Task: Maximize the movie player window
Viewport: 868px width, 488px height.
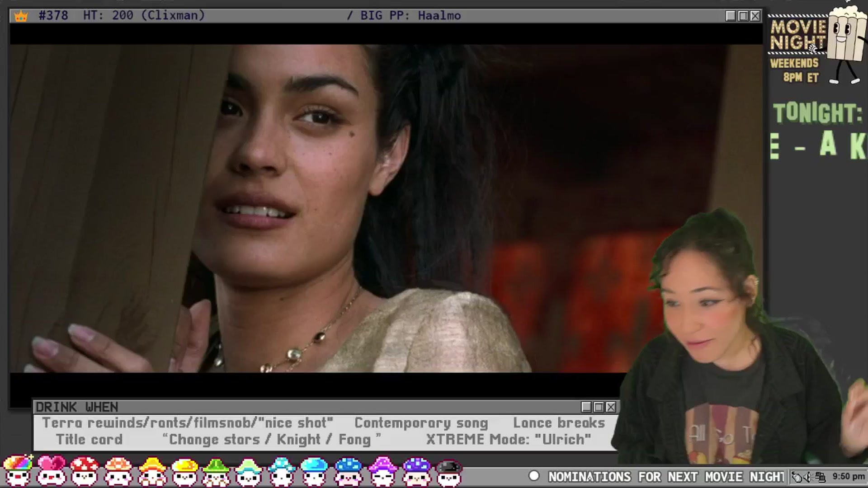Action: [x=743, y=16]
